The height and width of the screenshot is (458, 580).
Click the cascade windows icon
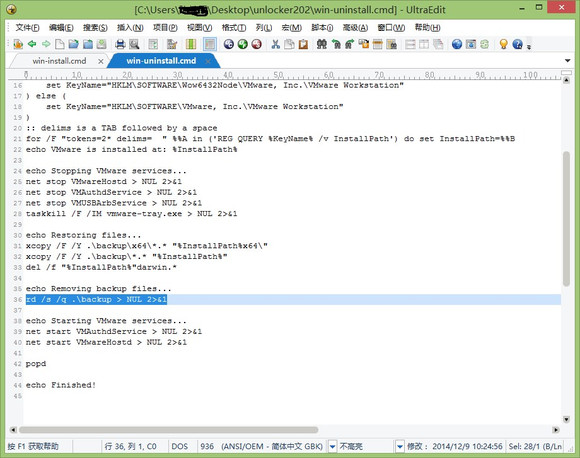(x=438, y=44)
